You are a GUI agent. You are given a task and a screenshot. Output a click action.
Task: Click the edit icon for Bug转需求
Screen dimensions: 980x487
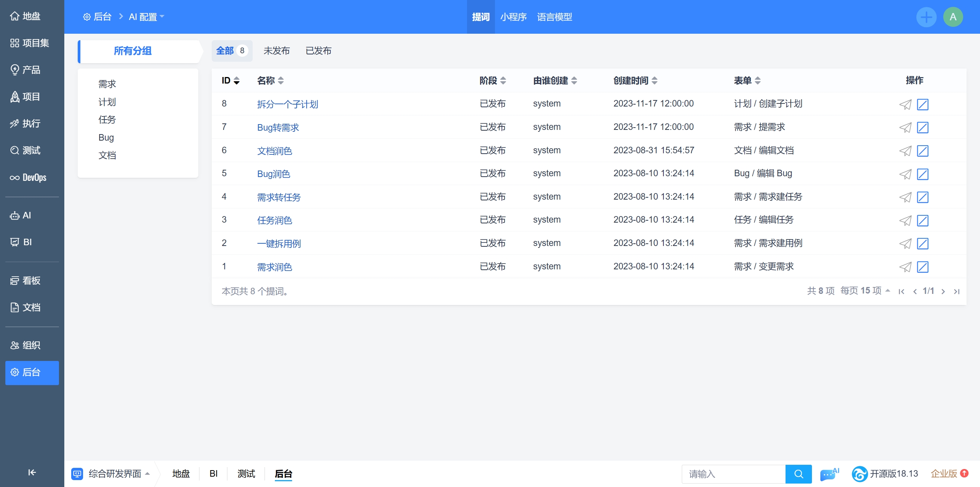(923, 127)
